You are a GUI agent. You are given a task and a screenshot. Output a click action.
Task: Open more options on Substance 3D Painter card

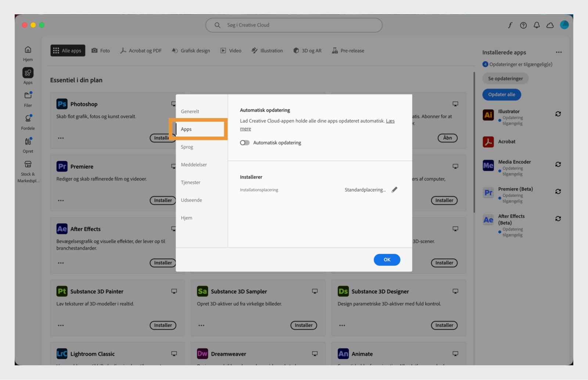click(x=61, y=326)
